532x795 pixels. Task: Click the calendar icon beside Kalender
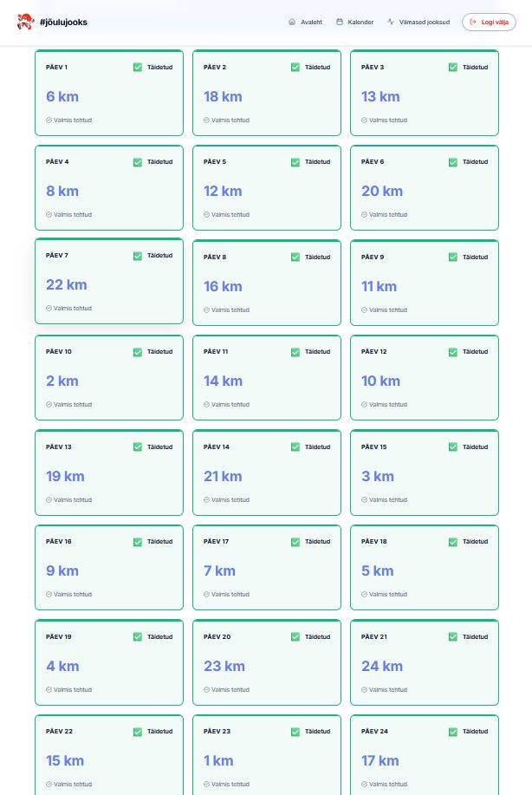(x=340, y=22)
